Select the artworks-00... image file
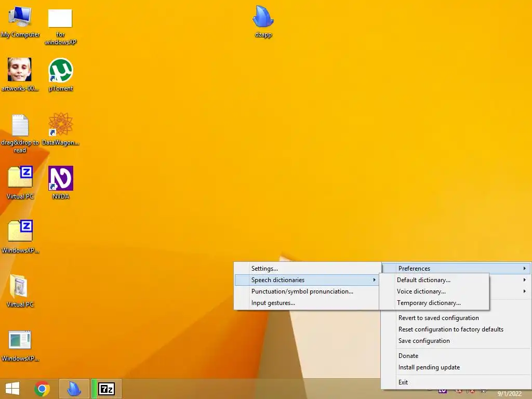Image resolution: width=532 pixels, height=399 pixels. tap(20, 75)
